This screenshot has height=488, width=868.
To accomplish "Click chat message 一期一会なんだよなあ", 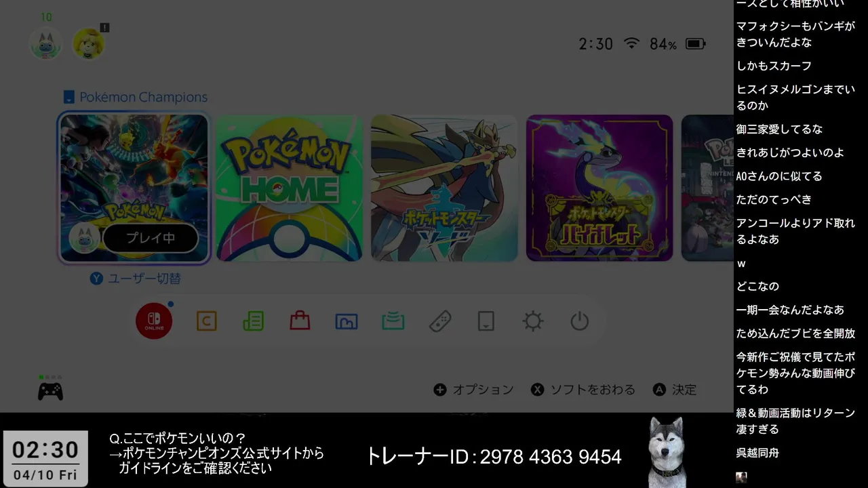I will tap(790, 310).
